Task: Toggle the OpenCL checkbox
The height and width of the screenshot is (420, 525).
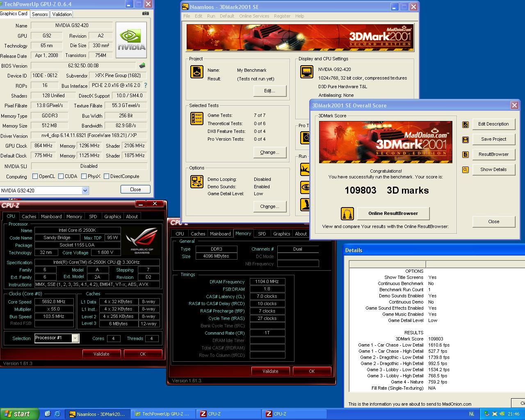Action: pos(35,176)
